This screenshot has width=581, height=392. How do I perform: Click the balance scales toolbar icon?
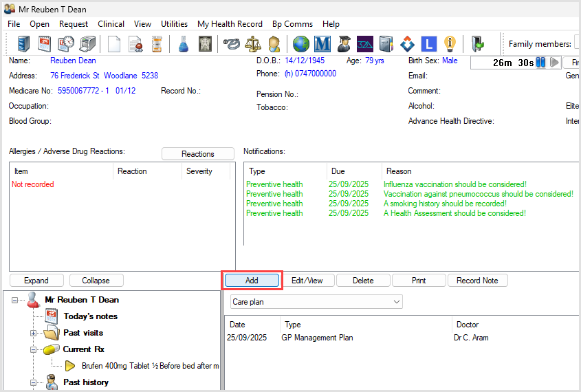(x=253, y=44)
